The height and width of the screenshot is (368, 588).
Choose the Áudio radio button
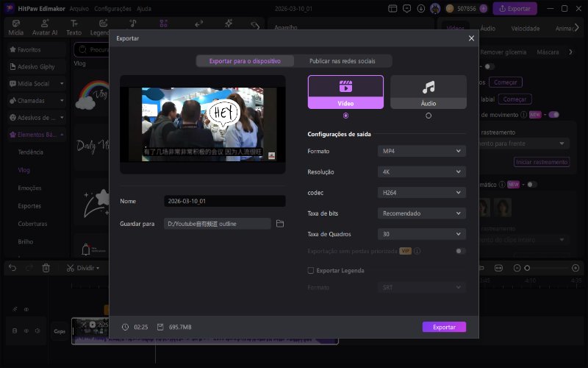click(429, 116)
